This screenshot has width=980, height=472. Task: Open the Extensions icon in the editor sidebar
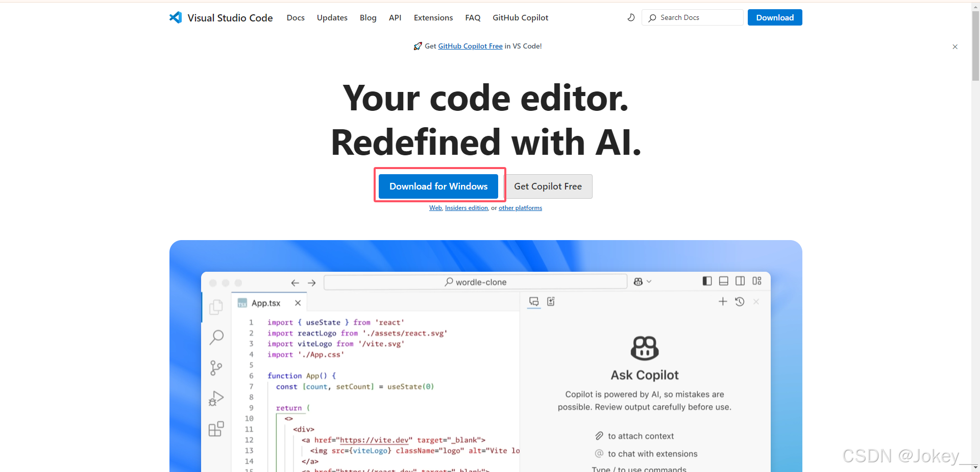(x=216, y=429)
